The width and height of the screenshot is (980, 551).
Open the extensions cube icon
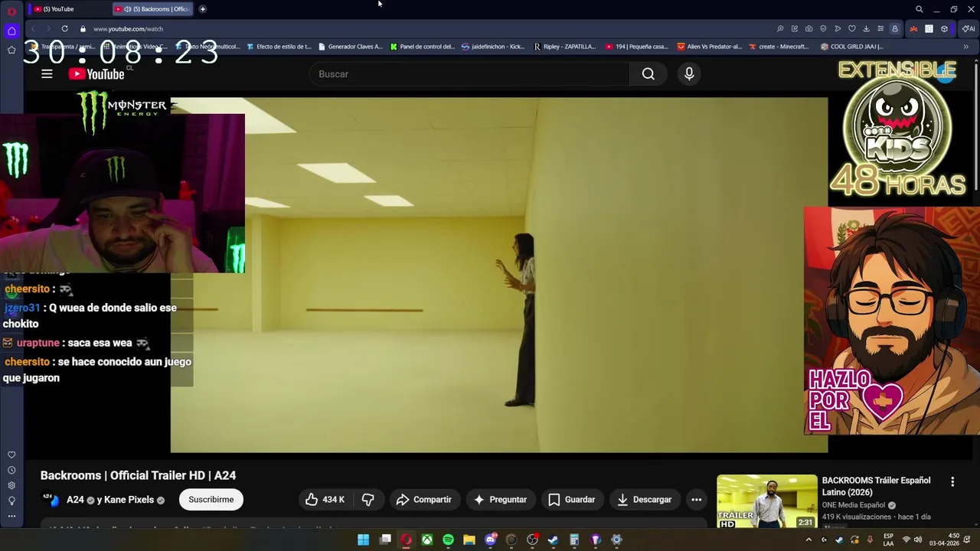click(944, 28)
